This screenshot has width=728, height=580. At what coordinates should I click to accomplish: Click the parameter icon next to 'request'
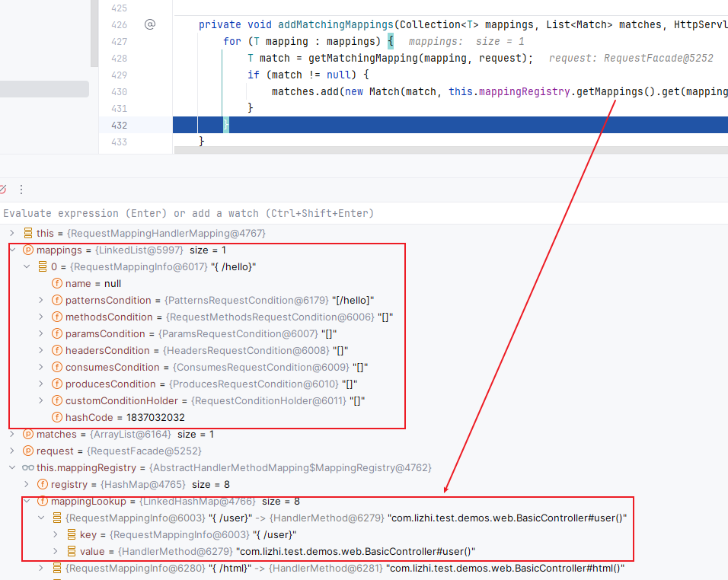(x=28, y=451)
